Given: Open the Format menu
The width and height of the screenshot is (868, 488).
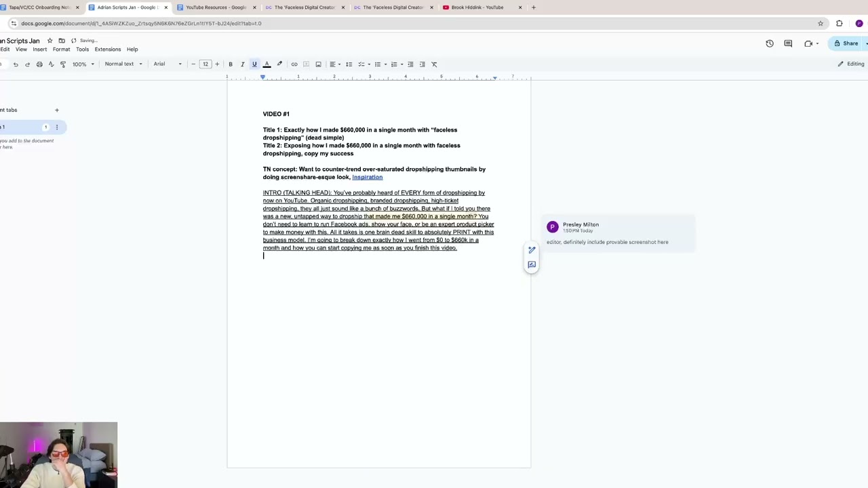Looking at the screenshot, I should coord(61,49).
